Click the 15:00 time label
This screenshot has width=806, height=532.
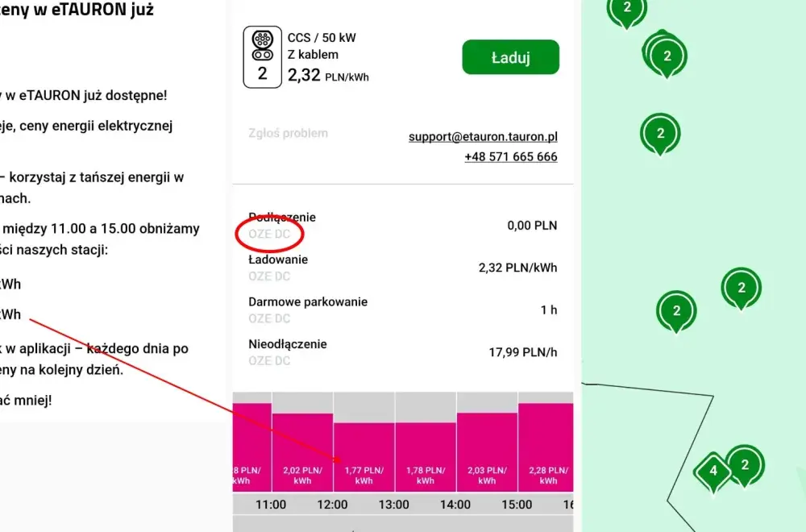point(517,505)
